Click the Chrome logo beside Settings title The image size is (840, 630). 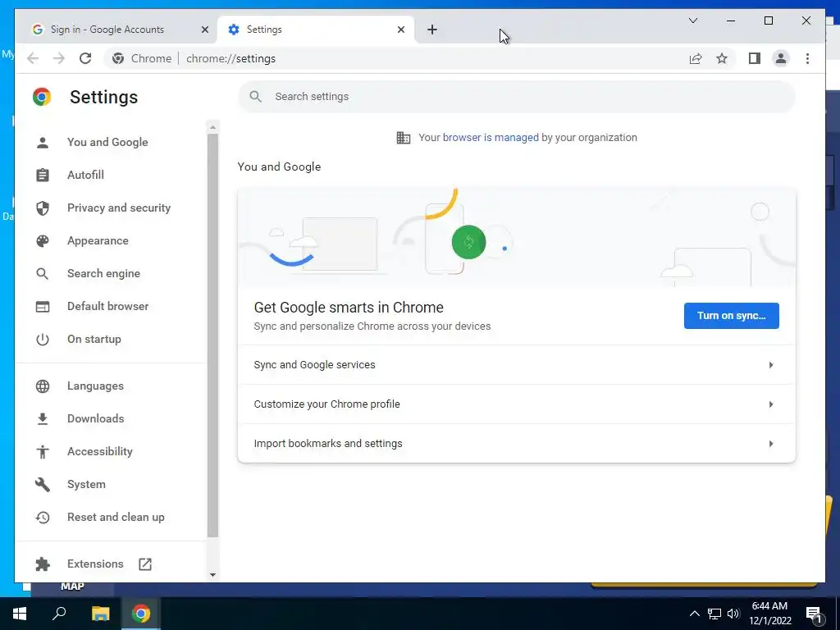(x=42, y=97)
